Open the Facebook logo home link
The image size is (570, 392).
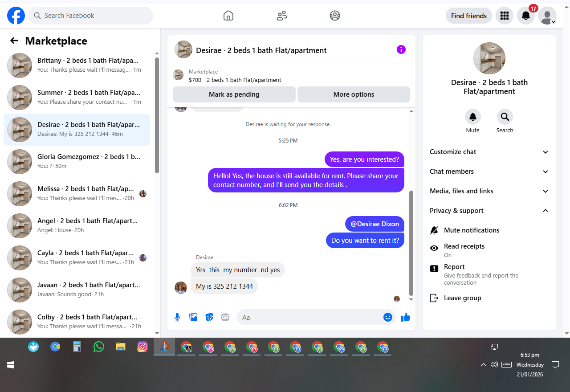coord(16,16)
